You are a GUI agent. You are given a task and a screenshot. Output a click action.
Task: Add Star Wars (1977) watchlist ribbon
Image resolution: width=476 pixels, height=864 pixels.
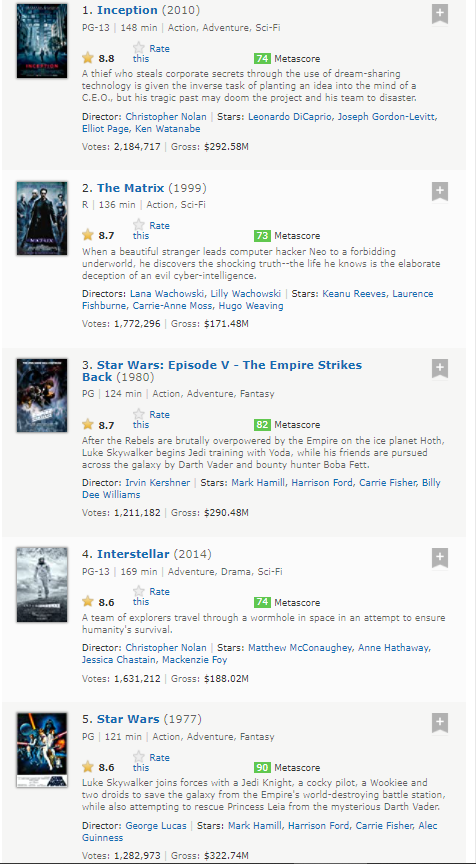pos(440,723)
